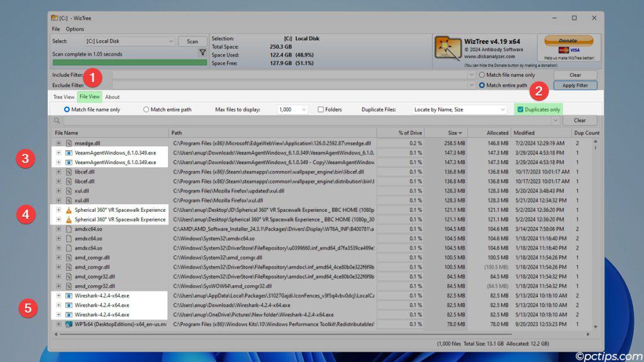Click the xul.dll icon in Mozilla Firefox\xul.dll row

(69, 200)
